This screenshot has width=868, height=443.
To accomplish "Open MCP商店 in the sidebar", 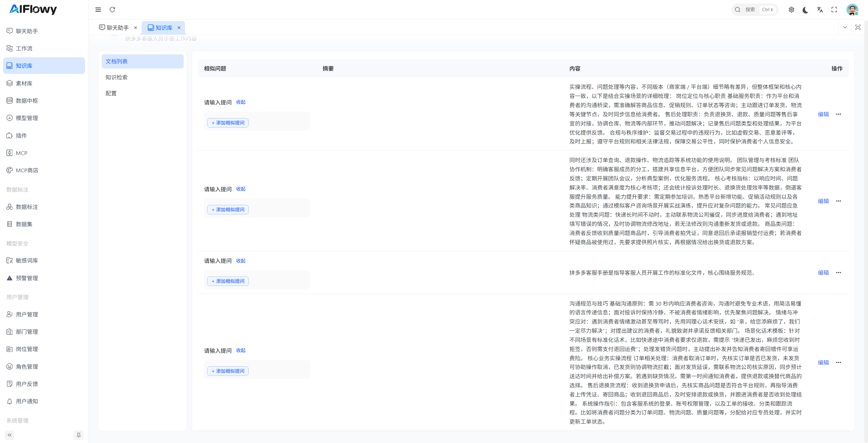I will point(27,170).
